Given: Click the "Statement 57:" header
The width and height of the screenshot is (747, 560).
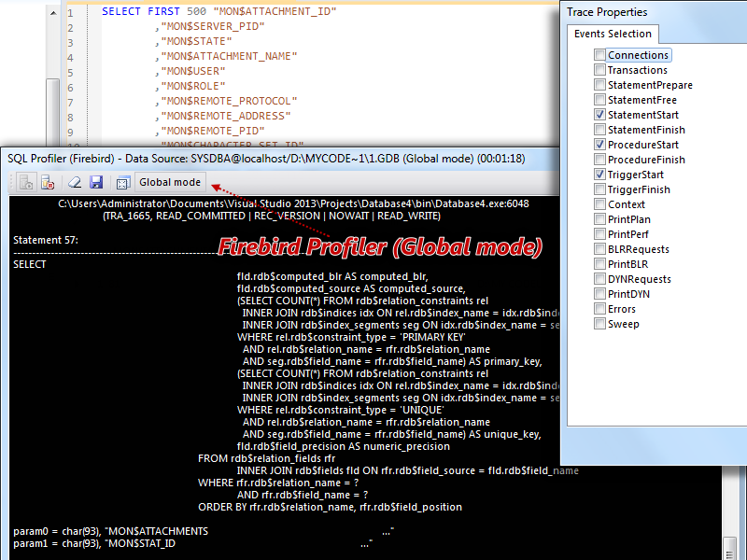Looking at the screenshot, I should tap(46, 240).
